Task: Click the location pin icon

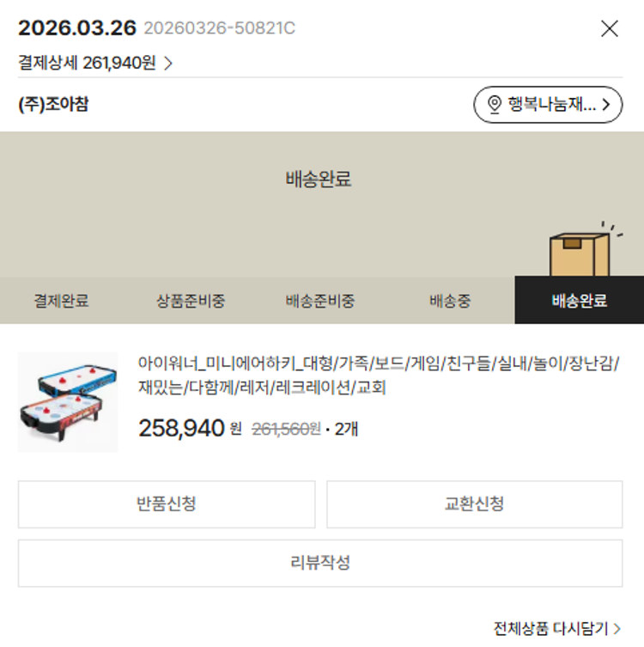Action: coord(494,105)
